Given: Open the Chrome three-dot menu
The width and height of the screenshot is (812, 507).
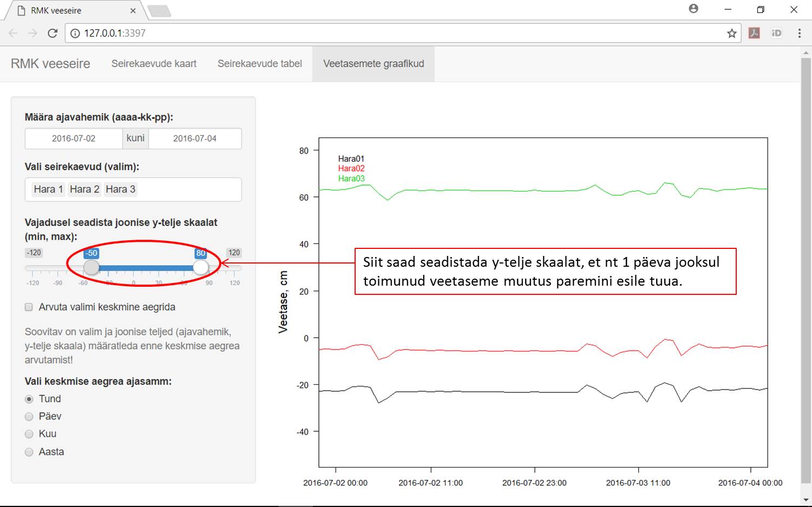Looking at the screenshot, I should click(x=799, y=33).
